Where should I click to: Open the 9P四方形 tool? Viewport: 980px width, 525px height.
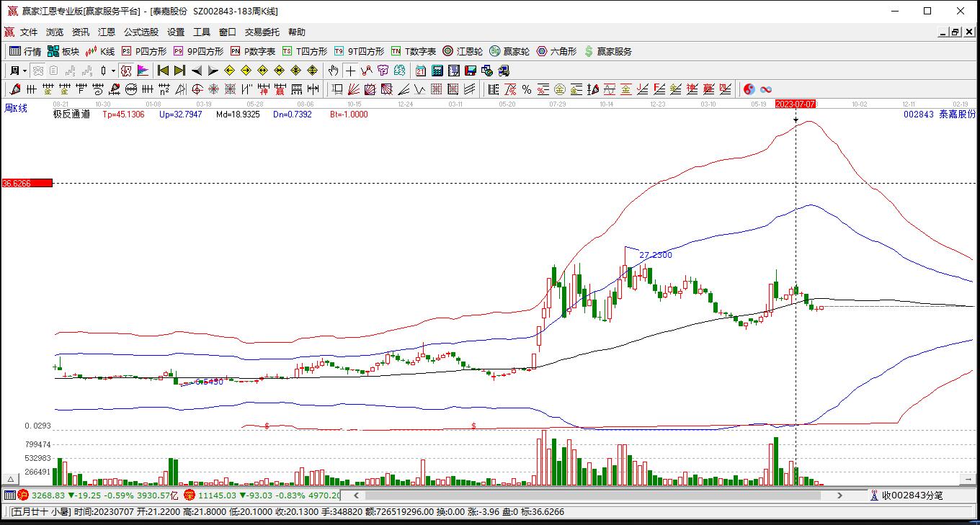pyautogui.click(x=198, y=51)
